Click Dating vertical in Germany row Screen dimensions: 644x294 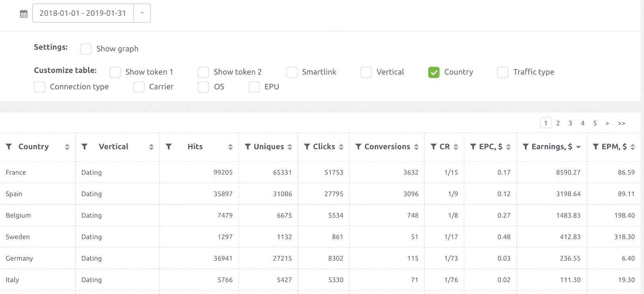[91, 258]
